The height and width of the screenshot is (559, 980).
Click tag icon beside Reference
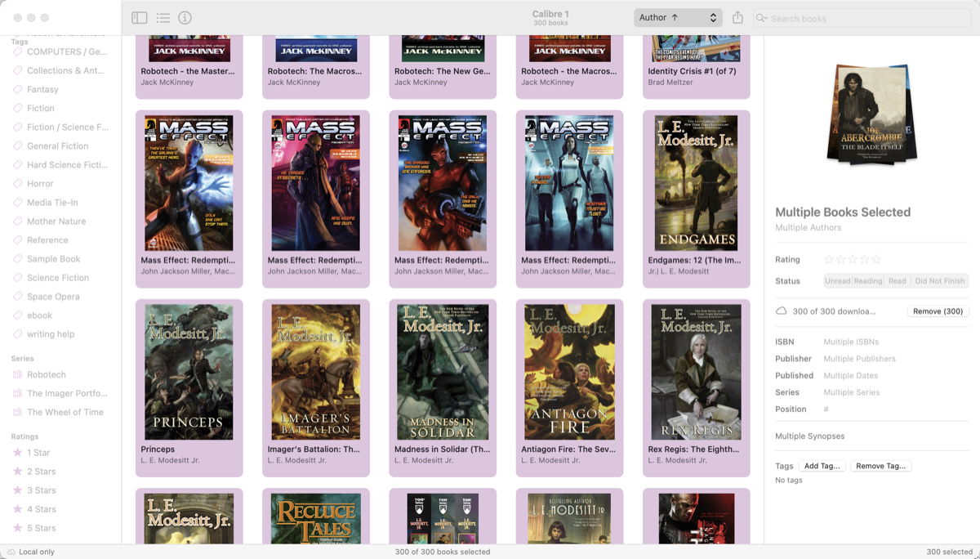[18, 240]
